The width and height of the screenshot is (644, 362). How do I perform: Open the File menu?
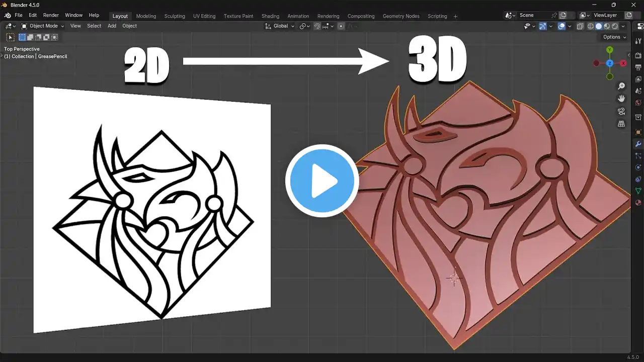point(19,16)
